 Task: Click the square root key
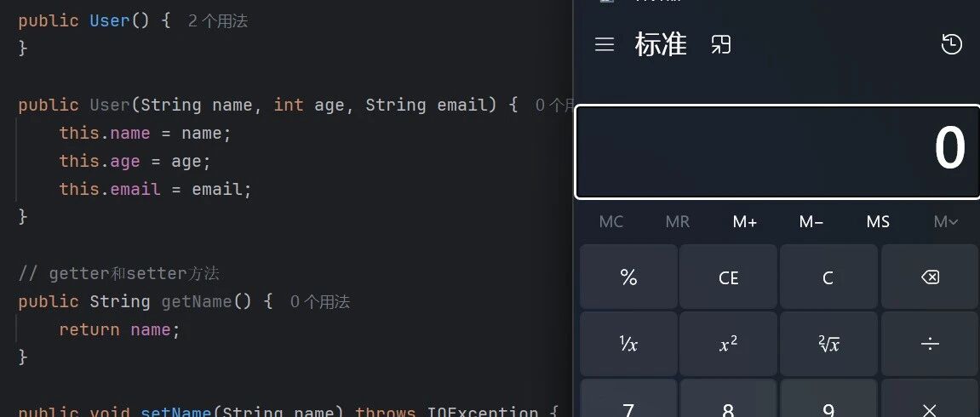pyautogui.click(x=828, y=343)
